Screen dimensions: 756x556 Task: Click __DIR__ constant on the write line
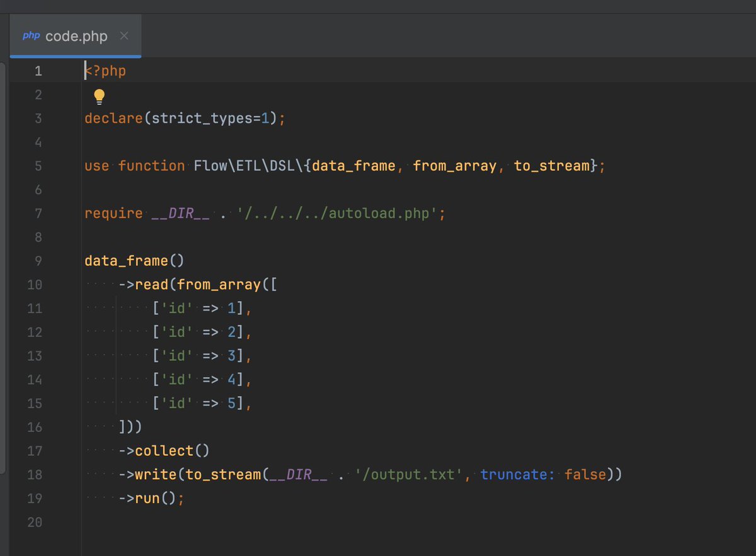299,474
